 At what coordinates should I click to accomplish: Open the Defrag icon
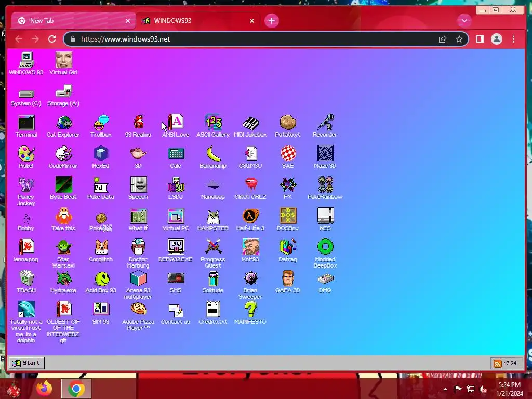point(288,251)
